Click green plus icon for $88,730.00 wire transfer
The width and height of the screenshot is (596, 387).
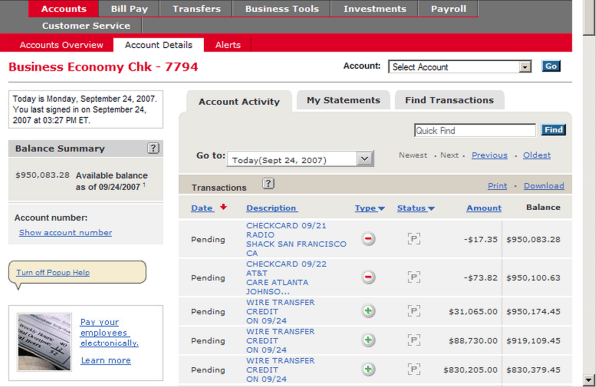tap(368, 340)
